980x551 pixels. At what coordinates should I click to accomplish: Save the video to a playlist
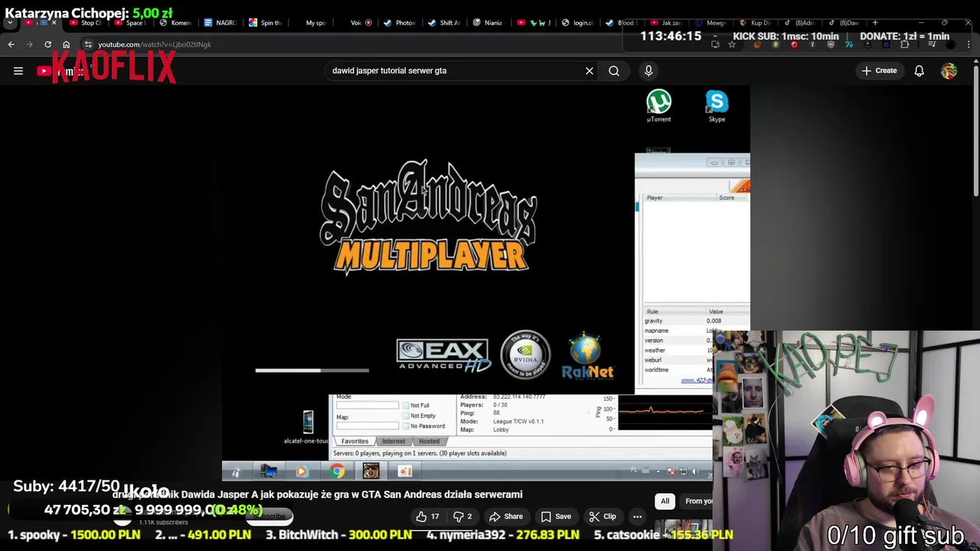click(x=557, y=517)
